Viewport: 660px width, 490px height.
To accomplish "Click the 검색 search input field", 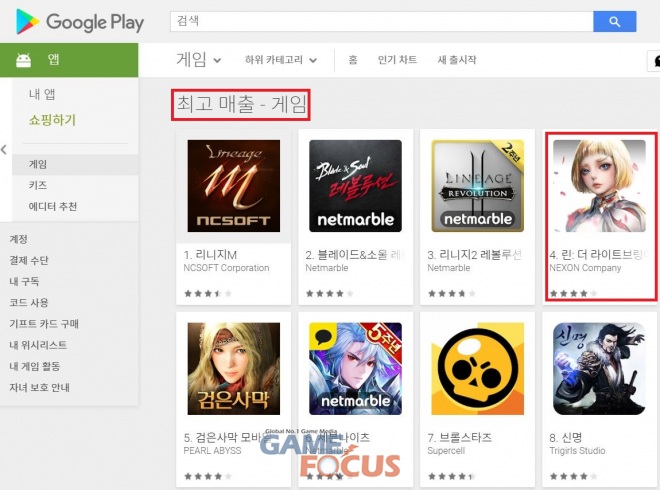I will (381, 21).
